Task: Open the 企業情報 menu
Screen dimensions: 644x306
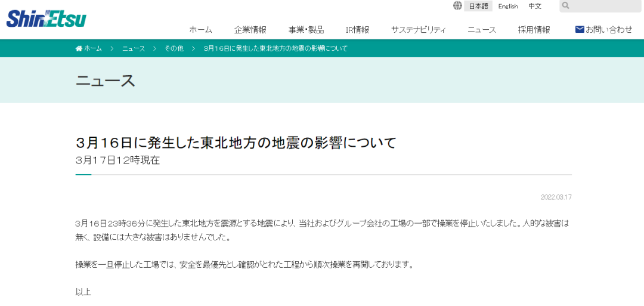Action: [250, 29]
